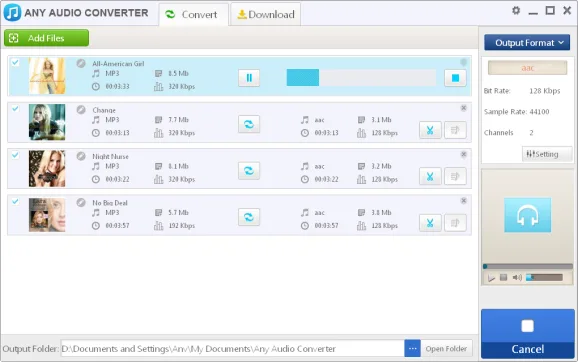Adjust the preview player volume slider
Viewport: 578px width, 362px height.
(x=544, y=278)
